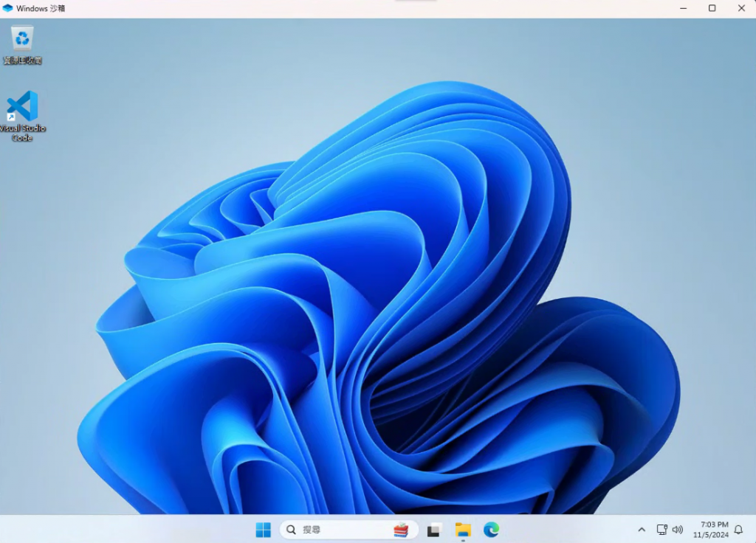
Task: Show hidden system tray icons
Action: 642,530
